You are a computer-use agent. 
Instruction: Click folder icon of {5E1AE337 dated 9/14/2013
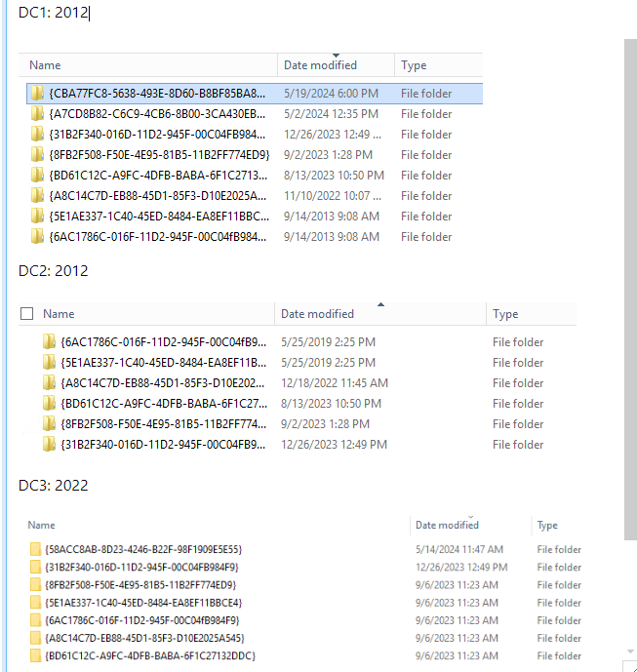[37, 216]
